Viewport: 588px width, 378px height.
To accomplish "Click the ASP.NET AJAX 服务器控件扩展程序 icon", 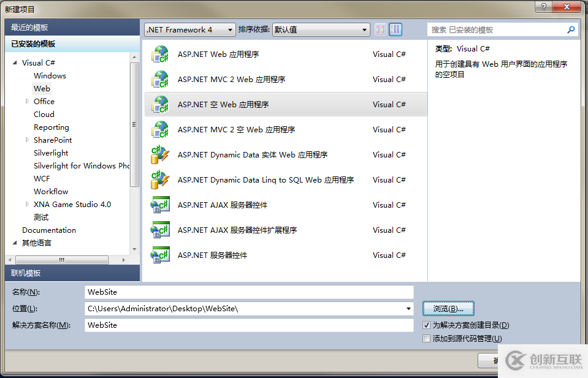I will 160,230.
